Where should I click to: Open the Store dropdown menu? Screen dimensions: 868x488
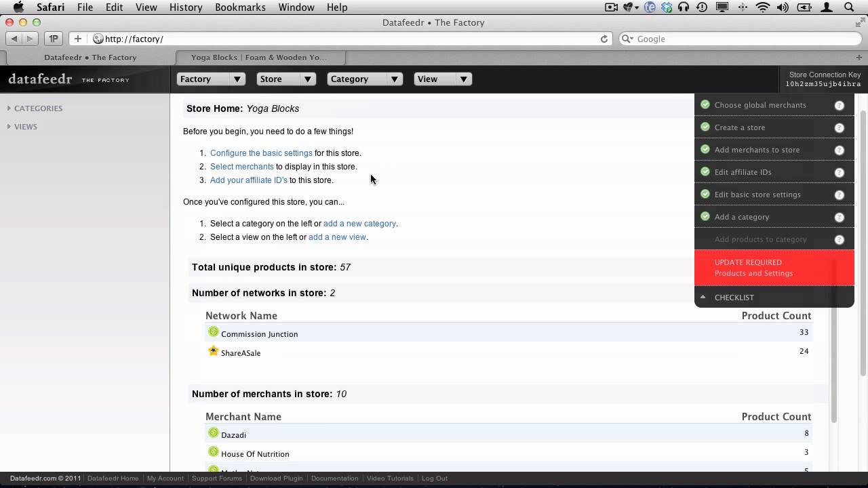click(x=286, y=79)
